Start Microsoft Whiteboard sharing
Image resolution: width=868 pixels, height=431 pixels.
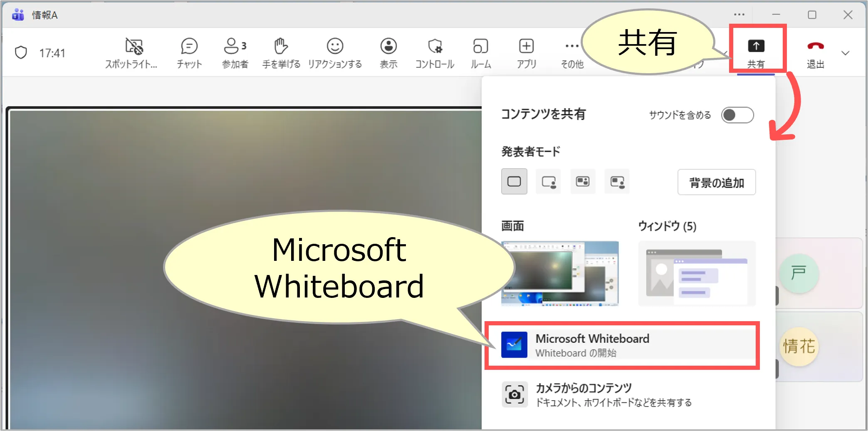[622, 345]
